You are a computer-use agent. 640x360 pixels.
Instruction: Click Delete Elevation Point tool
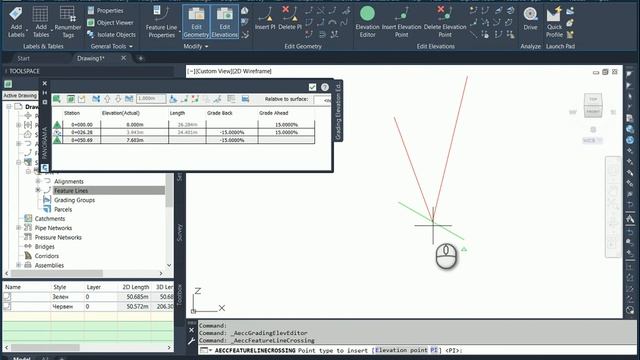click(445, 22)
